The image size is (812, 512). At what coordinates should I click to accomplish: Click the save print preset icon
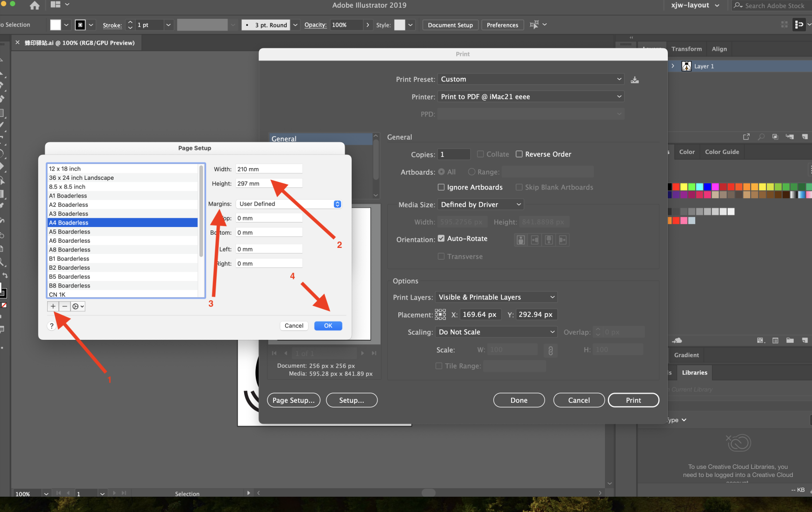(635, 80)
